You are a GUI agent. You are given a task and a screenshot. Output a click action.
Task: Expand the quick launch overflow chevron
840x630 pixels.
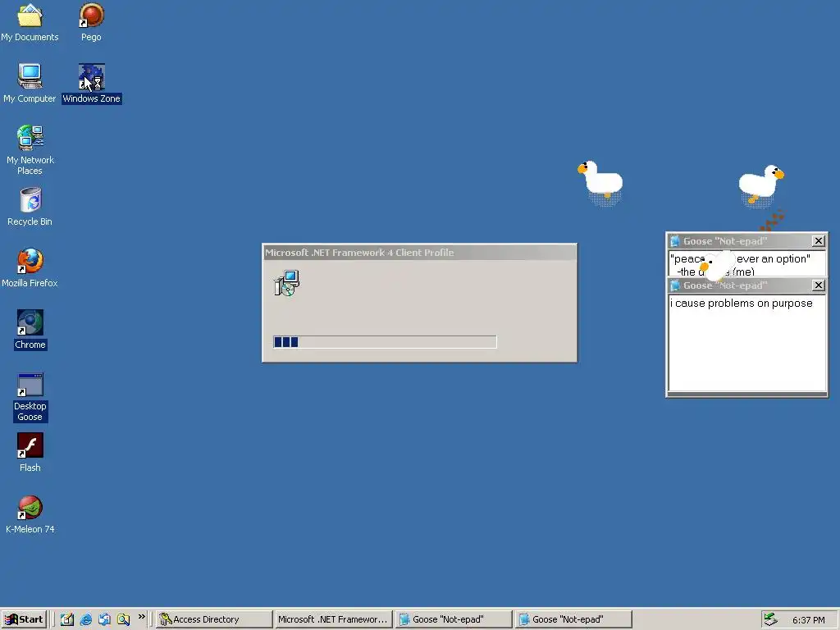click(x=141, y=617)
